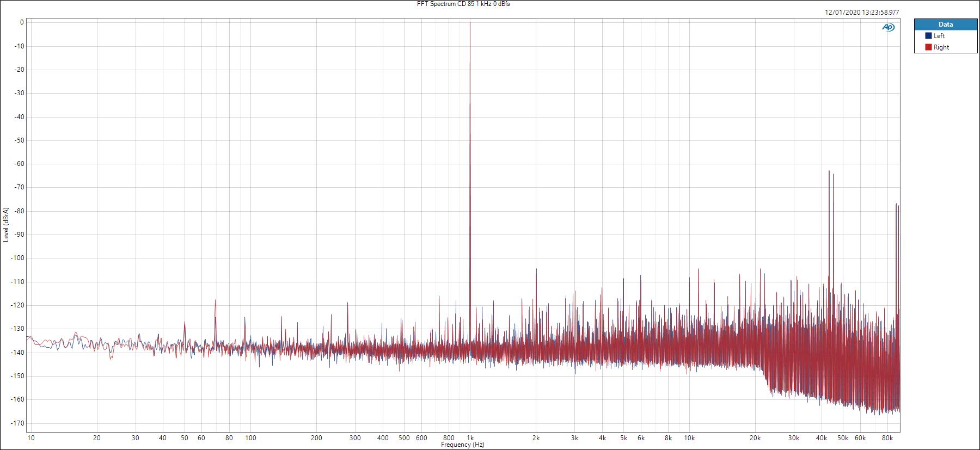Click the -170 tick on level axis
This screenshot has width=980, height=450.
(x=18, y=423)
